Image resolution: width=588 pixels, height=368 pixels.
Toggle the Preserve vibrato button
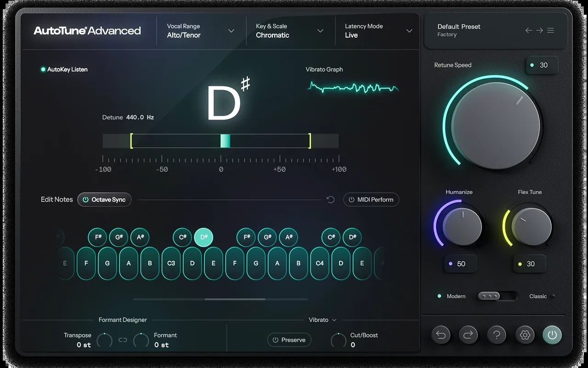289,340
